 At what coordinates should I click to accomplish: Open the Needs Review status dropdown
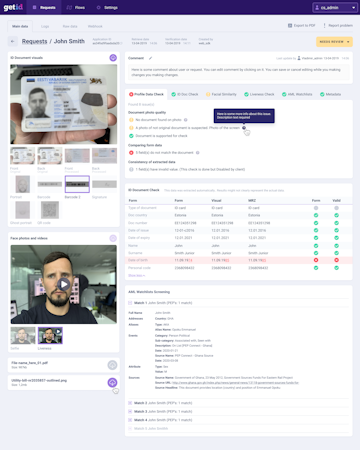coord(334,42)
